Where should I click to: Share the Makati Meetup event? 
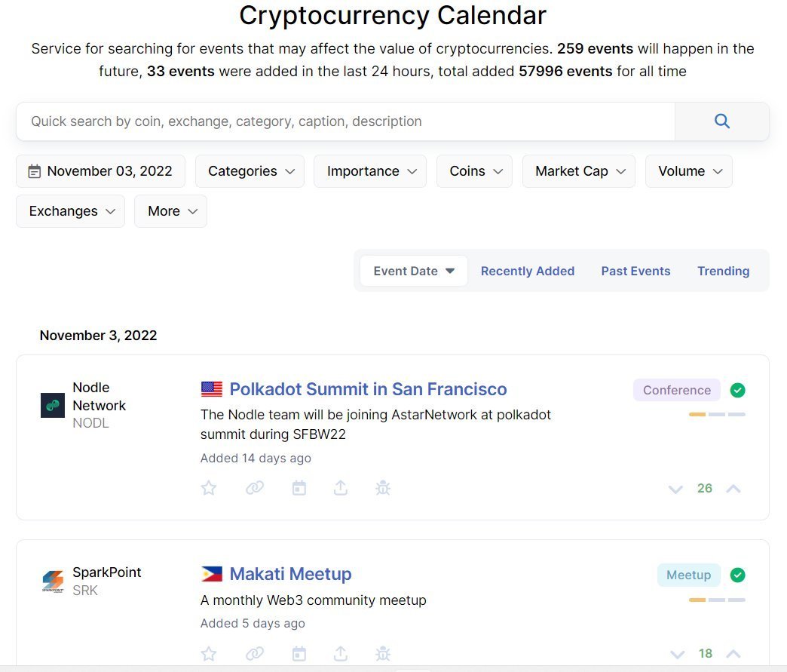[341, 653]
